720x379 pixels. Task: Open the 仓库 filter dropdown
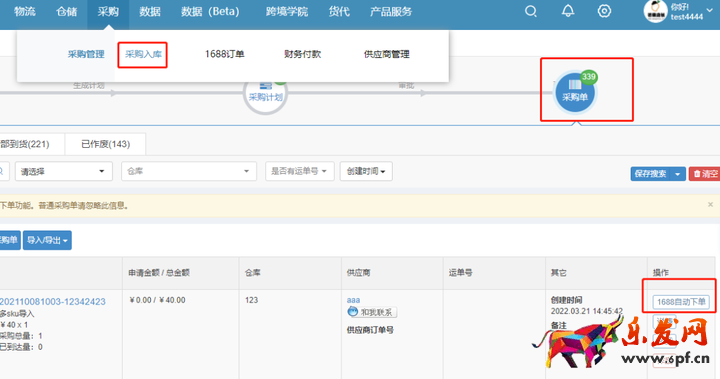click(x=189, y=171)
